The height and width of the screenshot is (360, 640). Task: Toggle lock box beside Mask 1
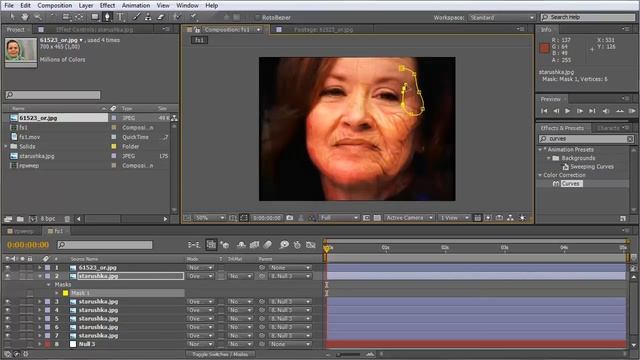pos(30,293)
